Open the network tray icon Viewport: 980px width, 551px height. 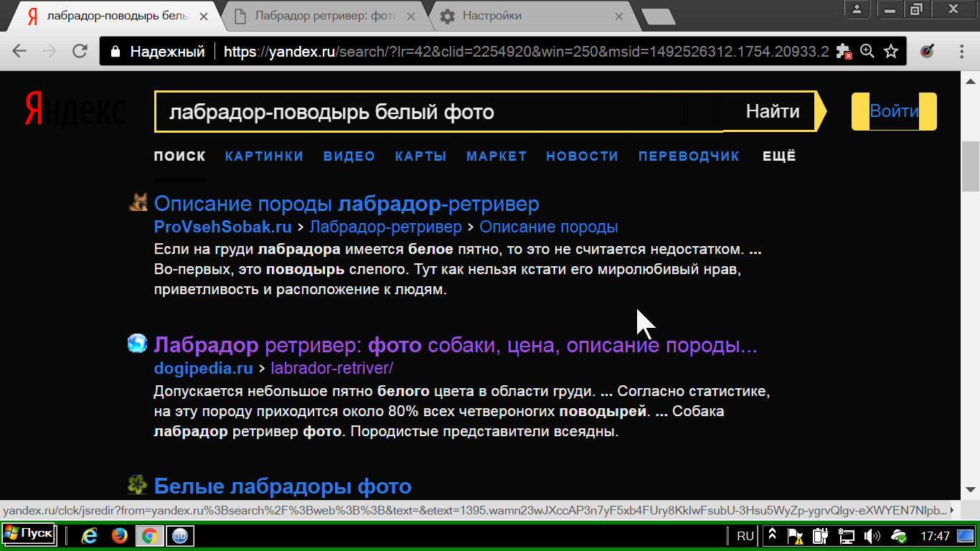847,536
